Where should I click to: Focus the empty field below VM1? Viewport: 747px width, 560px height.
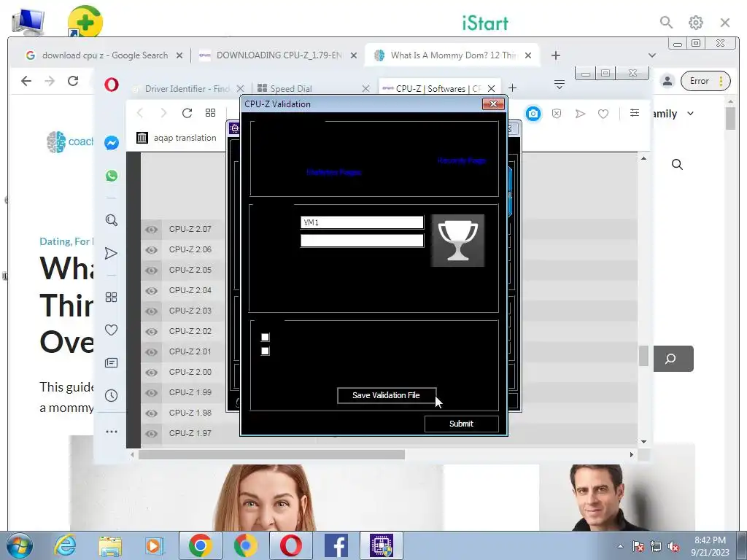(x=362, y=241)
